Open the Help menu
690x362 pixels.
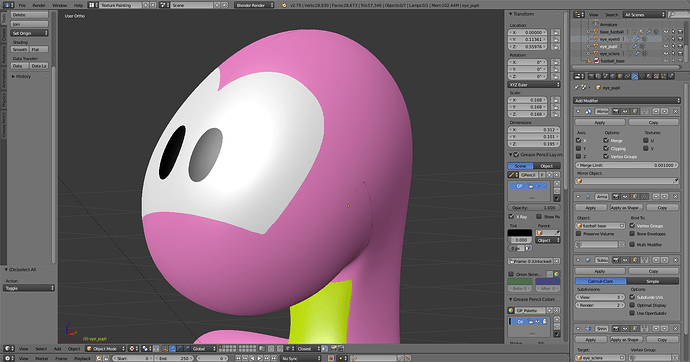click(x=78, y=5)
